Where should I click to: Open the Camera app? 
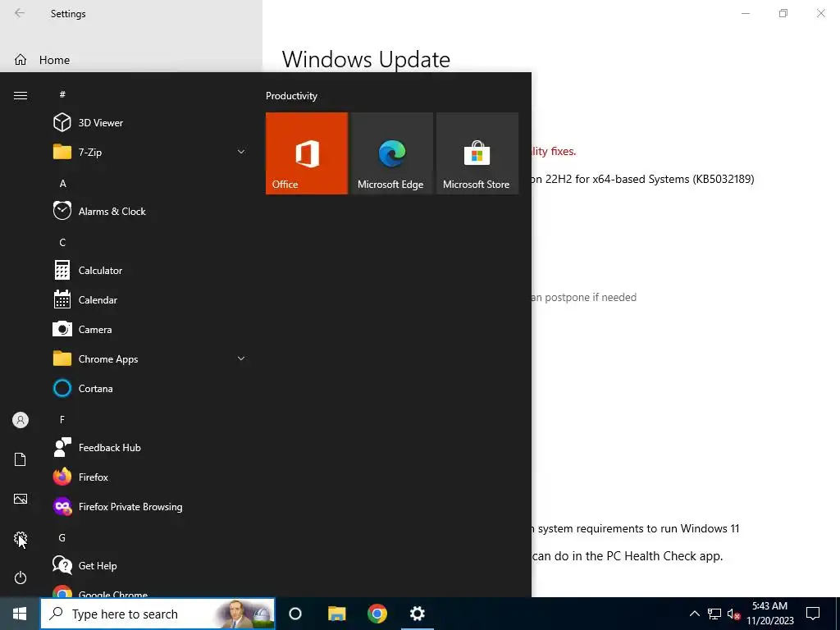(150, 330)
